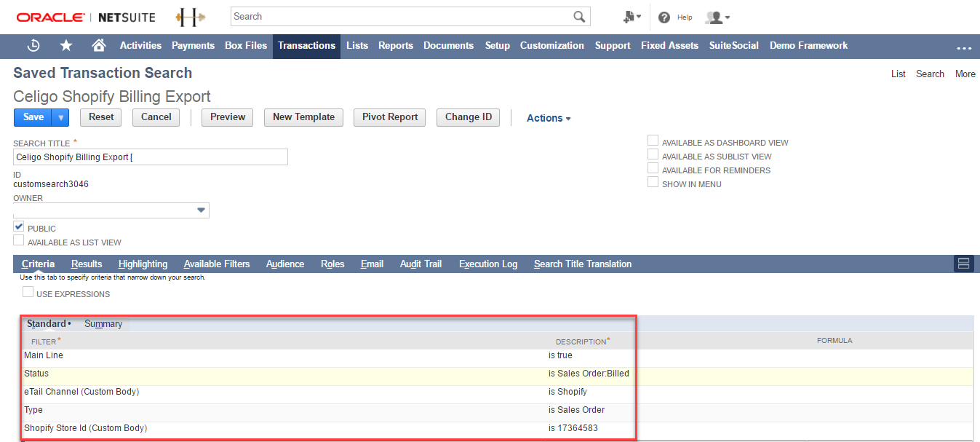
Task: Open the Demo Framework menu
Action: [808, 45]
